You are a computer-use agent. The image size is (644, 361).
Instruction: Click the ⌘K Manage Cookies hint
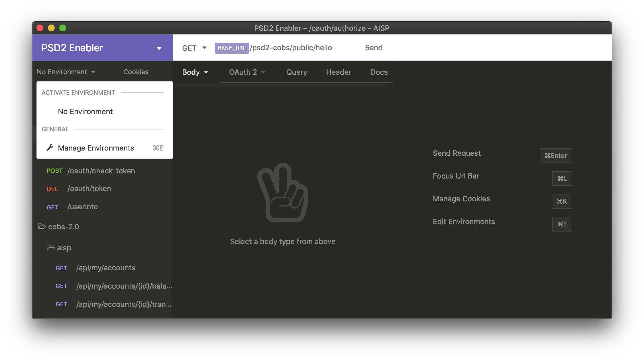point(562,201)
